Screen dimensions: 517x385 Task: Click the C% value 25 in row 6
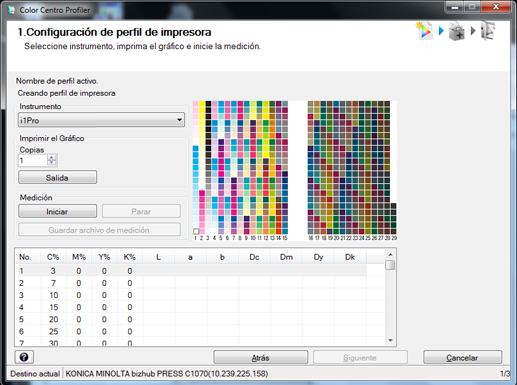coord(54,331)
